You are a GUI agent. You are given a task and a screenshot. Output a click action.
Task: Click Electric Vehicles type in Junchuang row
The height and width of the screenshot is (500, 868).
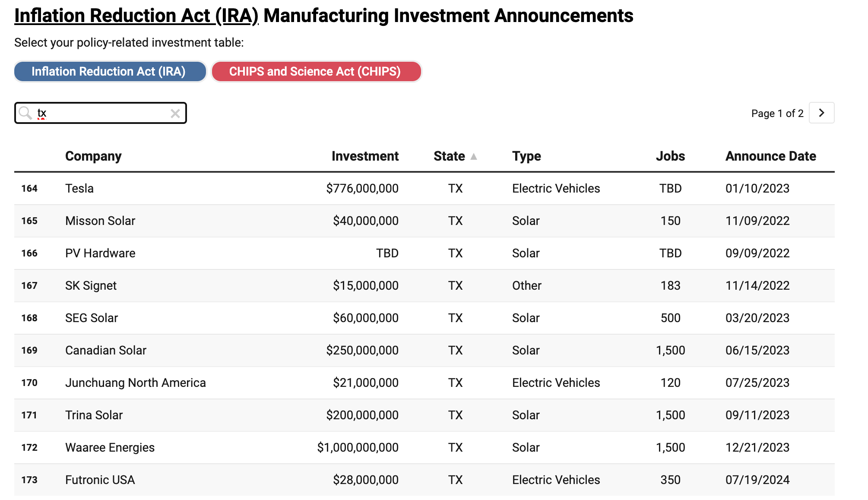point(556,383)
